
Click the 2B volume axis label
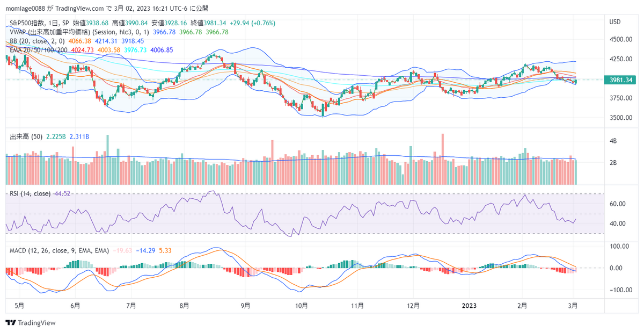click(613, 163)
